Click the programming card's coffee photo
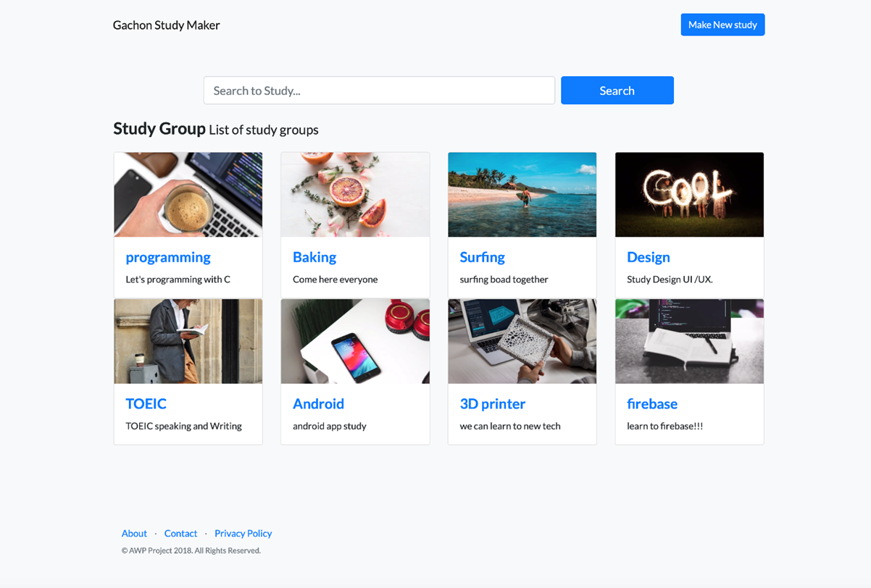 pyautogui.click(x=188, y=194)
